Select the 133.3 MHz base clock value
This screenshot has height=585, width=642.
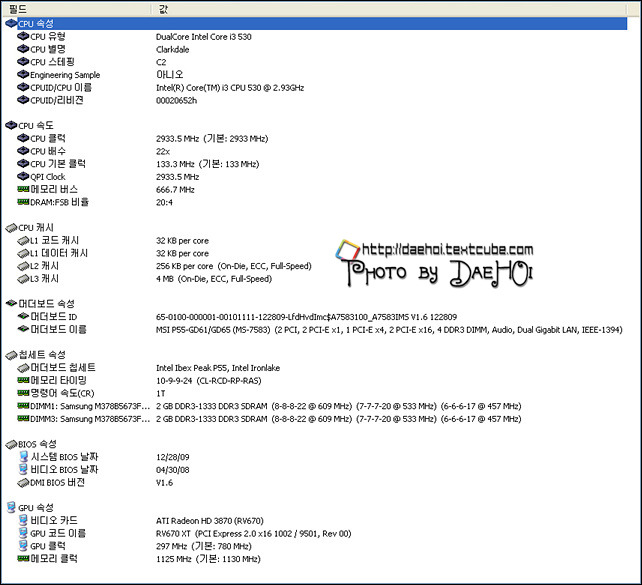(x=207, y=164)
